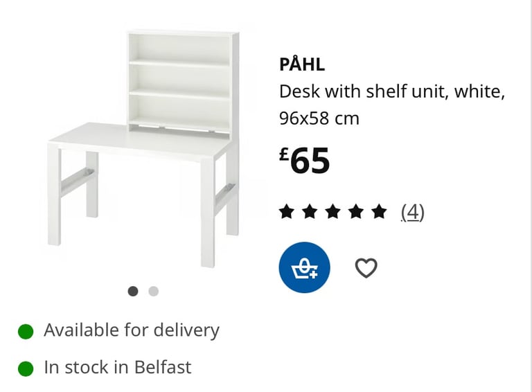The width and height of the screenshot is (532, 392).
Task: Click the 96x58 cm dimensions text
Action: pos(319,118)
